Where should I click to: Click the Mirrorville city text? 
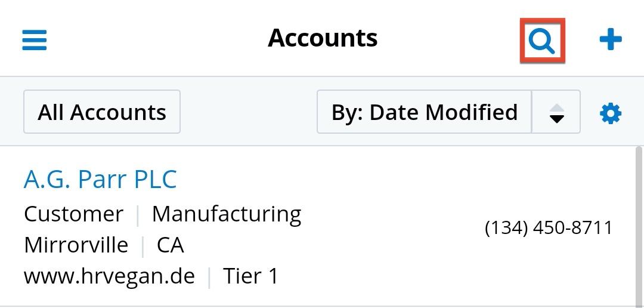tap(76, 245)
